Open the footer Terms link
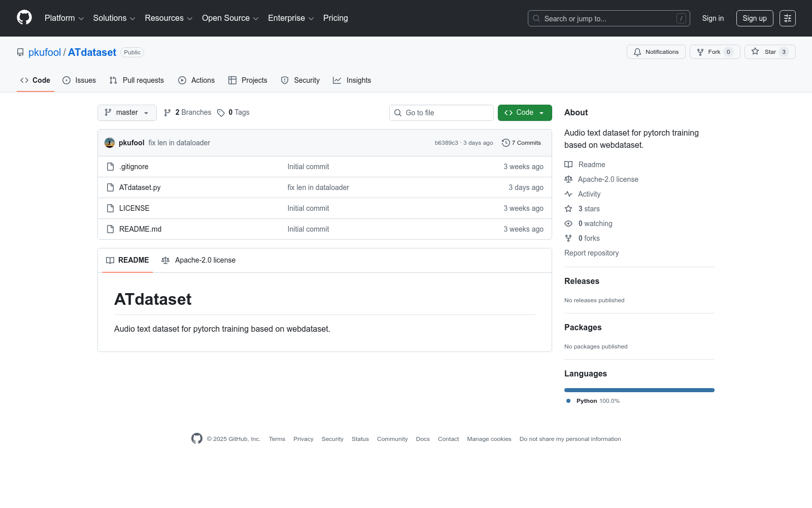Viewport: 812px width, 508px height. click(x=277, y=439)
